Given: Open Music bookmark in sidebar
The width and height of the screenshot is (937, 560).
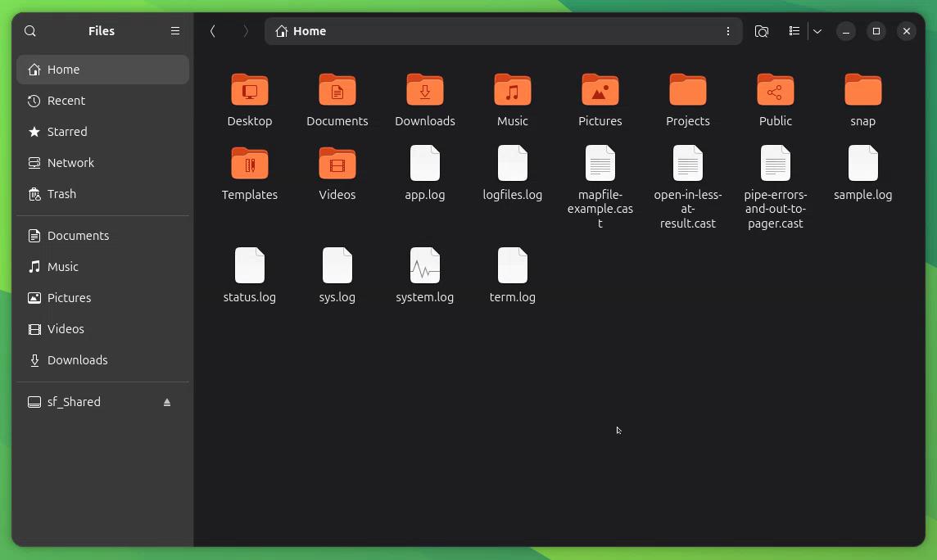Looking at the screenshot, I should coord(102,266).
